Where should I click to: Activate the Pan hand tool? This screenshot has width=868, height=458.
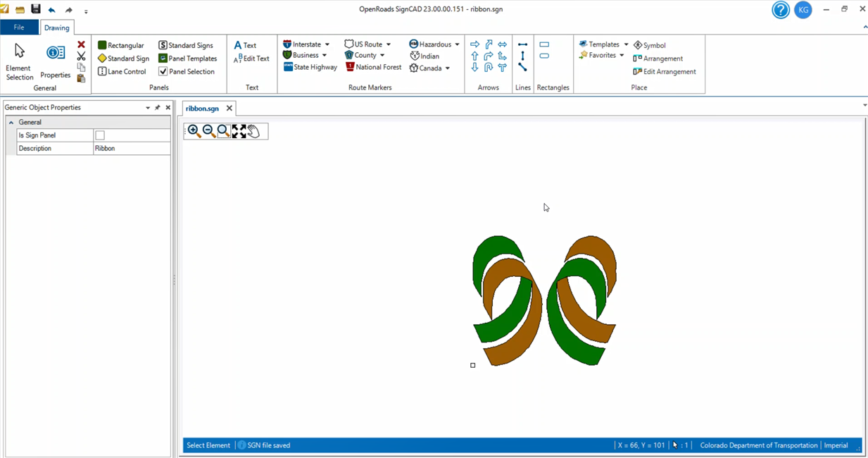coord(254,131)
